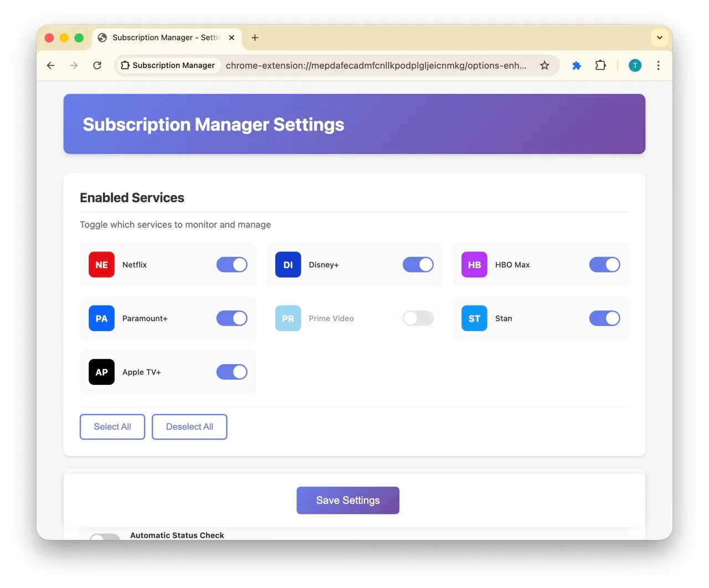
Task: Click the faded Prime Video PR icon
Action: click(x=288, y=318)
